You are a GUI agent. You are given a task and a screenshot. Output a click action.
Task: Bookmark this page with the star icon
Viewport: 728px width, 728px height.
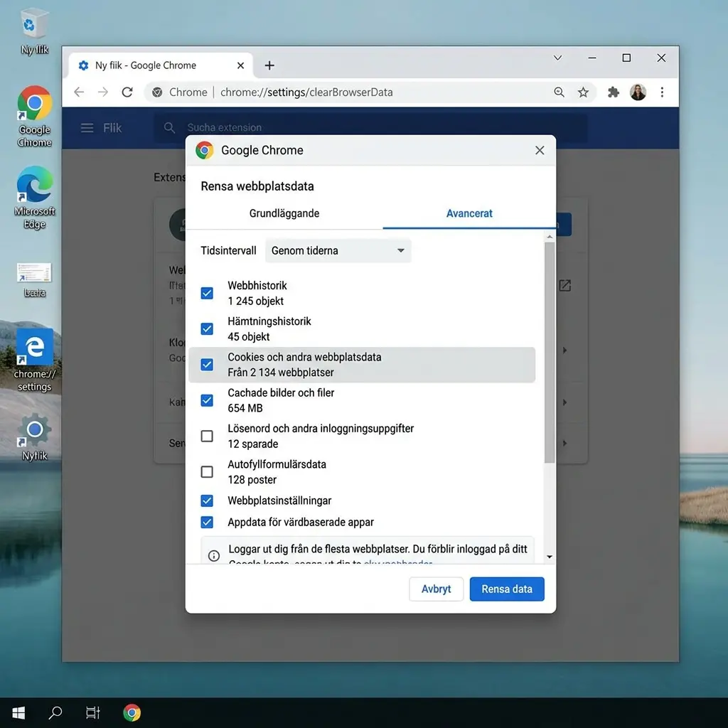(x=583, y=92)
